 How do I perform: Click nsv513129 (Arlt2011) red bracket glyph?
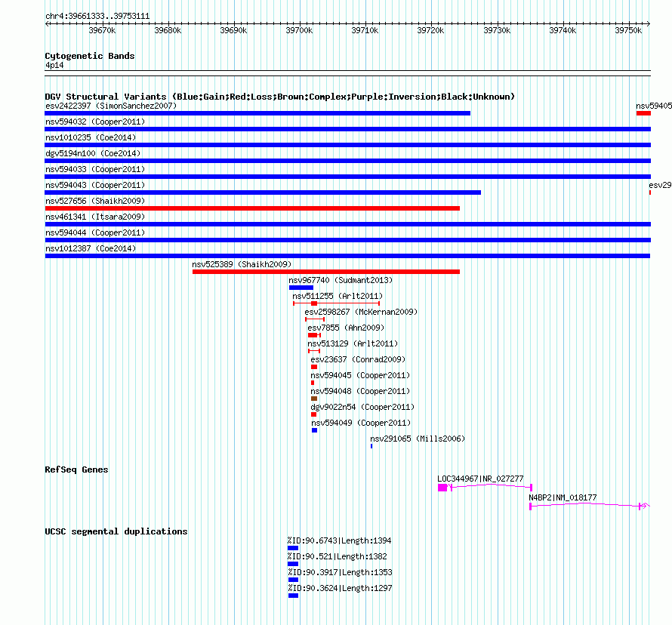coord(314,351)
